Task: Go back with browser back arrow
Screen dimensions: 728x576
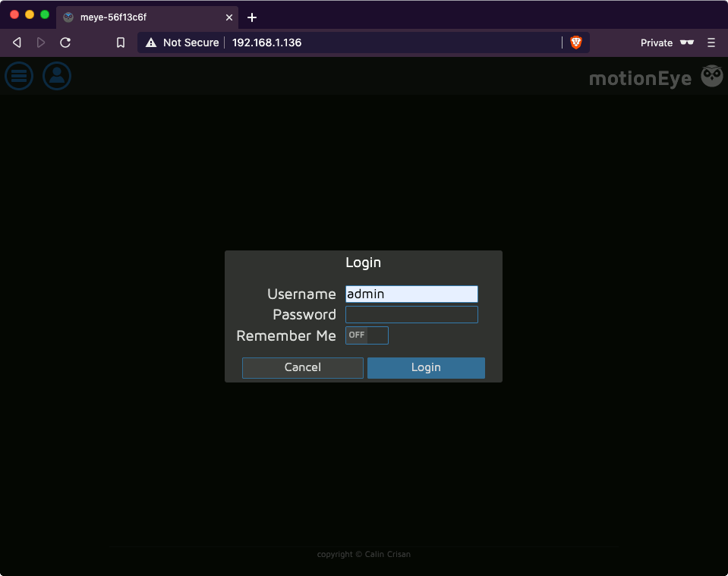Action: click(17, 42)
